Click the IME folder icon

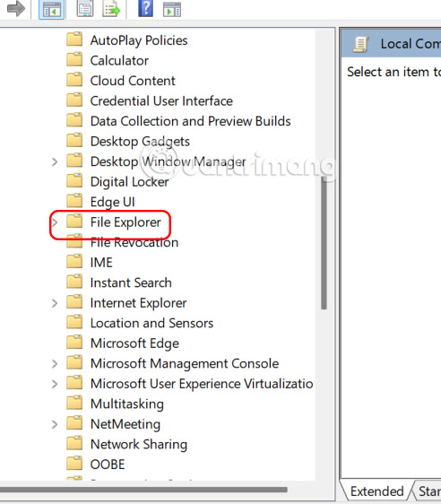(x=74, y=262)
